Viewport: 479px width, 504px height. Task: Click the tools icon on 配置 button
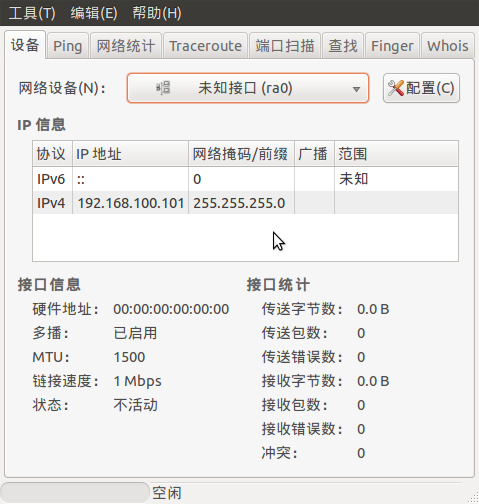click(396, 88)
